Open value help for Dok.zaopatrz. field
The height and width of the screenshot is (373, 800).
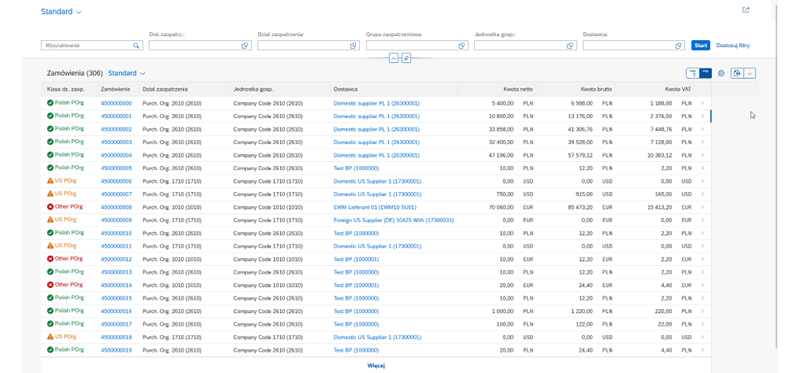244,45
